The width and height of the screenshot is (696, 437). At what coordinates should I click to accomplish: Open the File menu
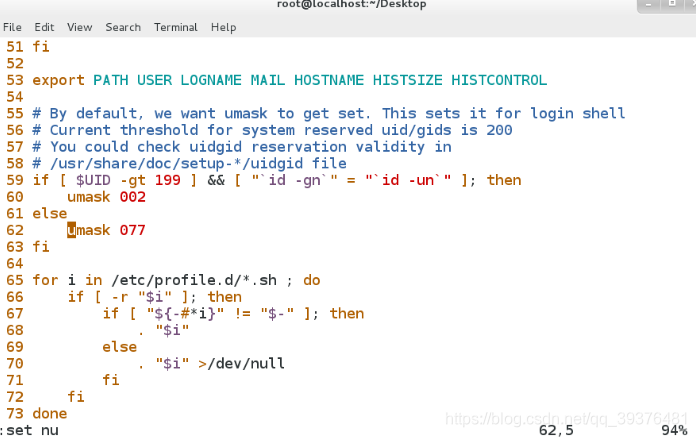[x=12, y=27]
